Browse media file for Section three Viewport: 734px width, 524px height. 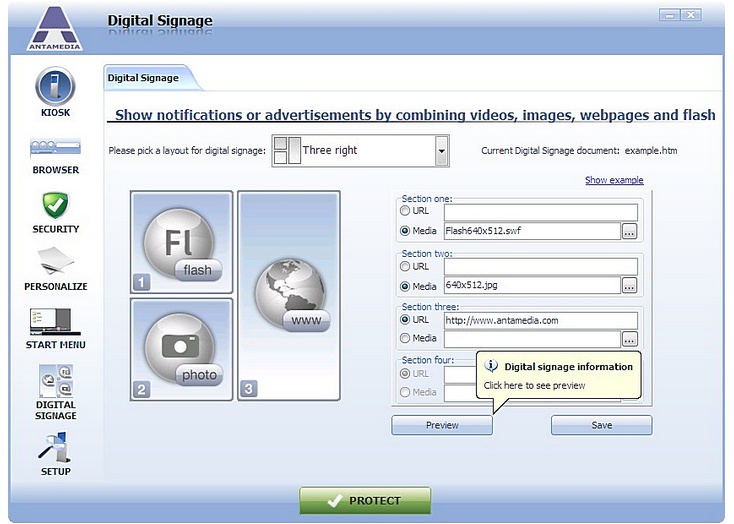point(629,339)
